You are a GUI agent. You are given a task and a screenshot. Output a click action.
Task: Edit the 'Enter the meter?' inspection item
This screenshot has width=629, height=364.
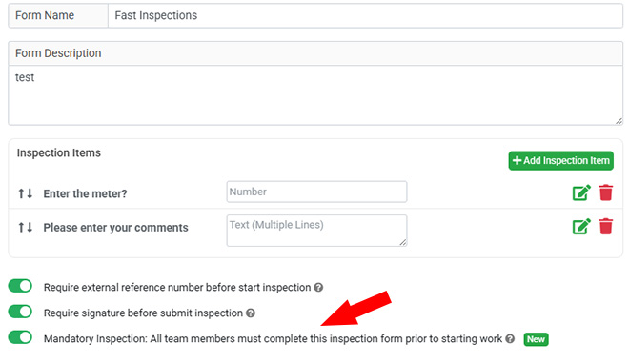(x=581, y=192)
